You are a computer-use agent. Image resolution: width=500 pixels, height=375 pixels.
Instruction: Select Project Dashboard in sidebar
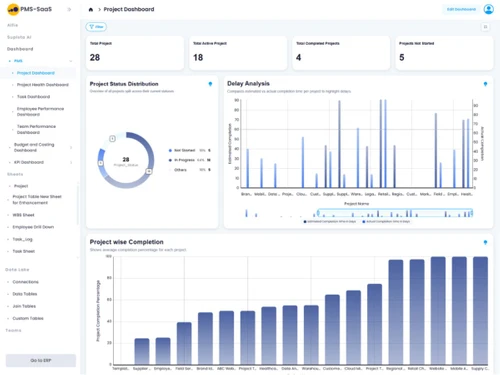(x=36, y=73)
